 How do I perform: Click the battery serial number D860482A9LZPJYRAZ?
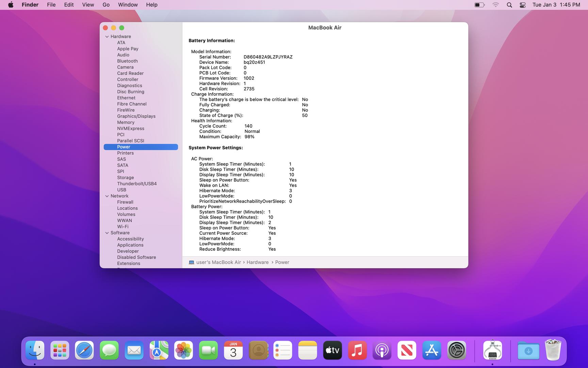268,57
